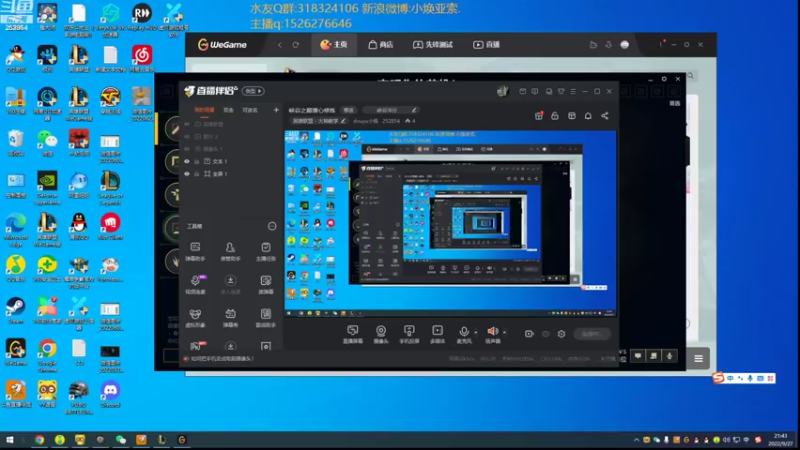
Task: Click the record video camera icon
Action: [x=529, y=334]
